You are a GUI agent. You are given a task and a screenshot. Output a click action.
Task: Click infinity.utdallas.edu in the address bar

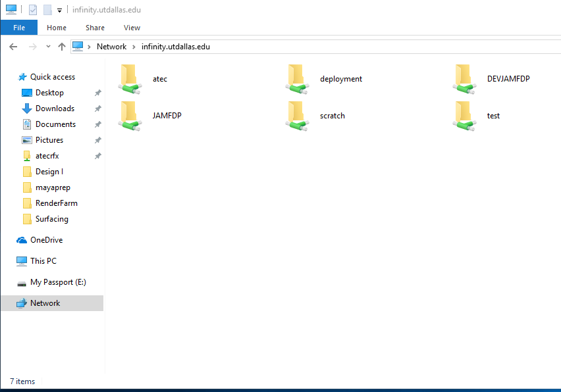coord(176,47)
